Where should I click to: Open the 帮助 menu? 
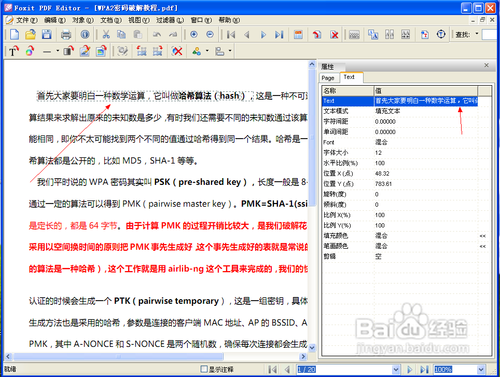pos(229,20)
